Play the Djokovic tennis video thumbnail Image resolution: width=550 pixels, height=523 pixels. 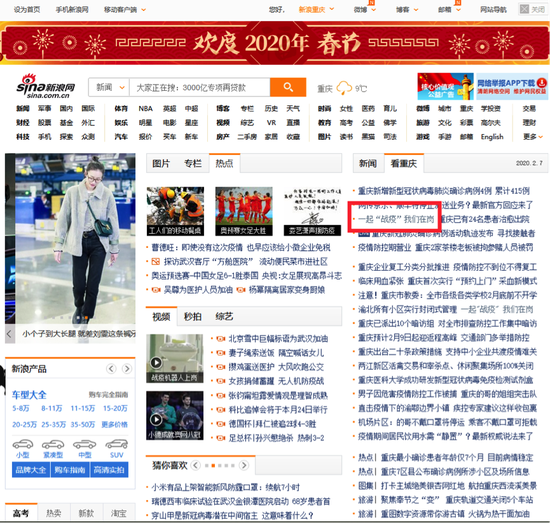click(175, 415)
